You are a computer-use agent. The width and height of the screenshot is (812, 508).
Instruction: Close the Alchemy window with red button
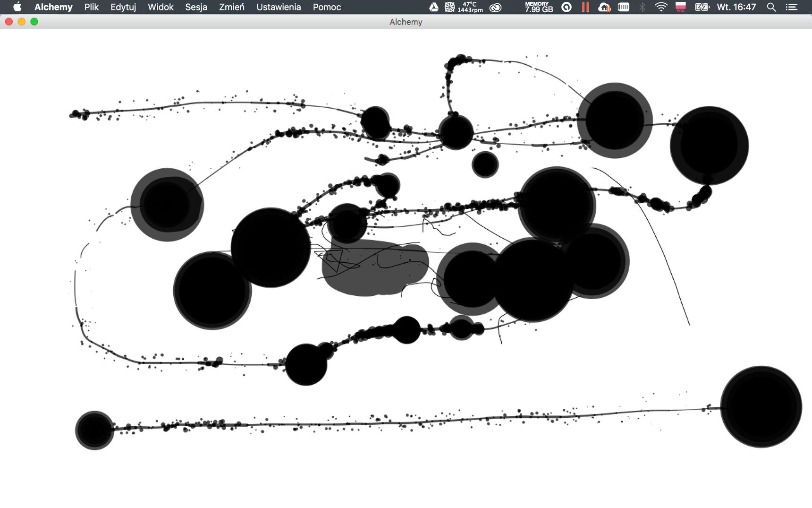tap(8, 22)
